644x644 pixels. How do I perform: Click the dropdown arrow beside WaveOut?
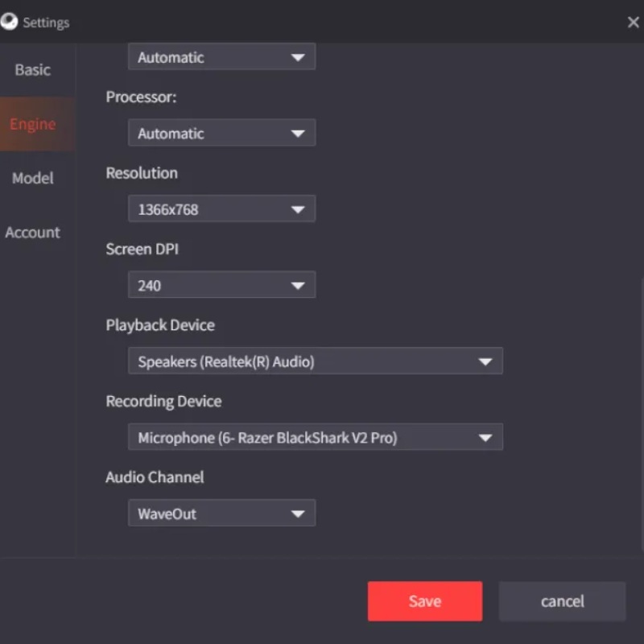(x=299, y=513)
